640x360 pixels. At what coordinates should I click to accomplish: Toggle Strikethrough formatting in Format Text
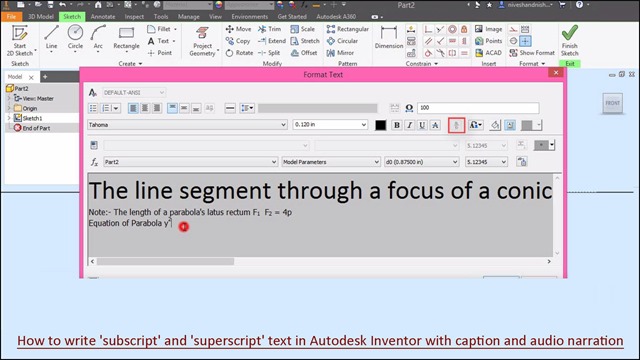[x=436, y=125]
